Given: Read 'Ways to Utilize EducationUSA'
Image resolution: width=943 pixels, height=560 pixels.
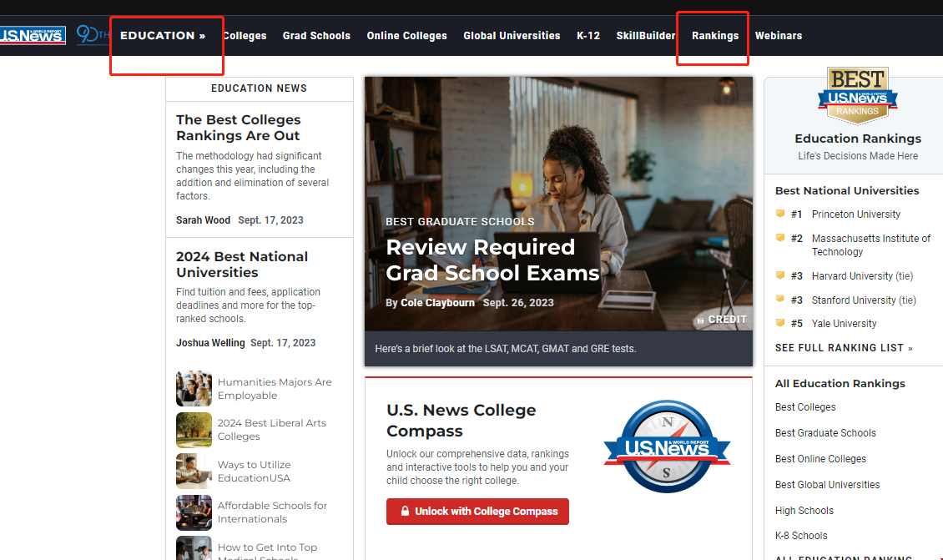Looking at the screenshot, I should (254, 471).
